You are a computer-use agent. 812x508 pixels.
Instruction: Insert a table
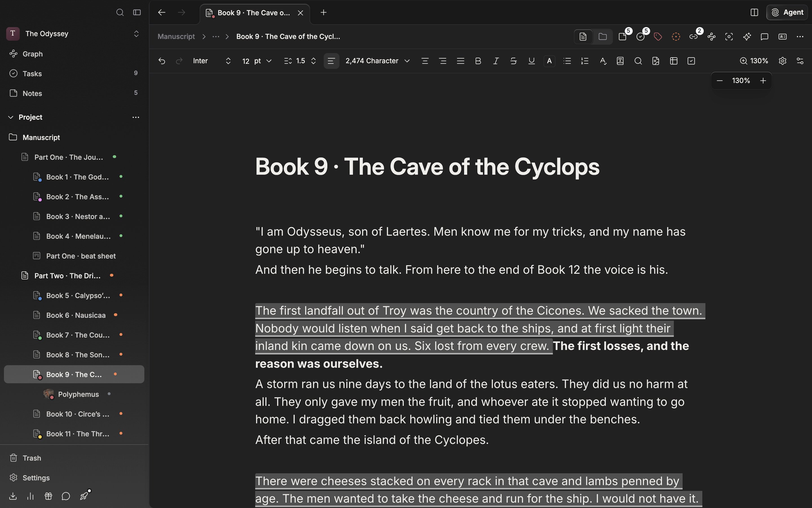click(673, 61)
